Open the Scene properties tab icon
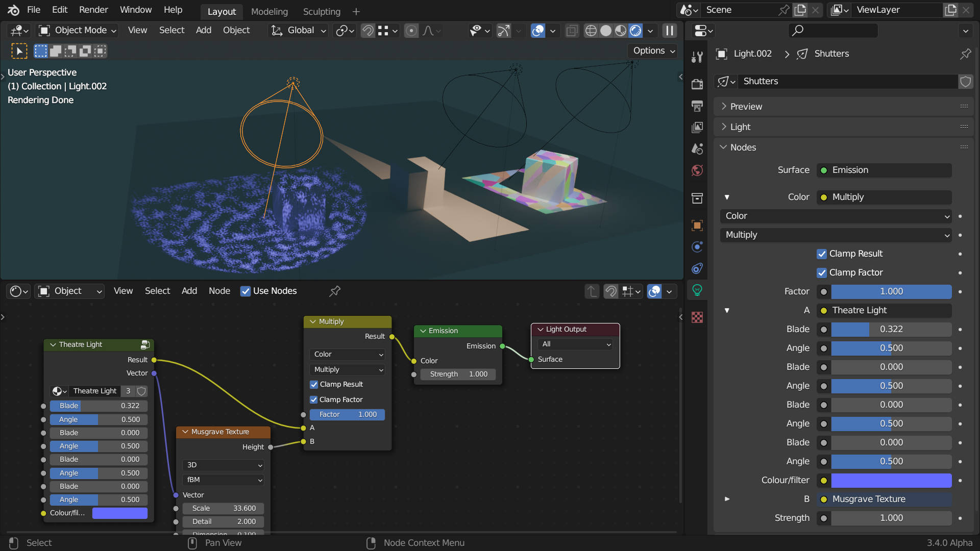Image resolution: width=980 pixels, height=551 pixels. 697,148
